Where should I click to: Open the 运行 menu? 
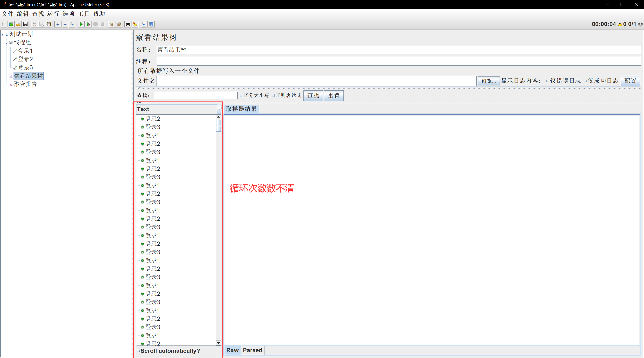coord(53,14)
